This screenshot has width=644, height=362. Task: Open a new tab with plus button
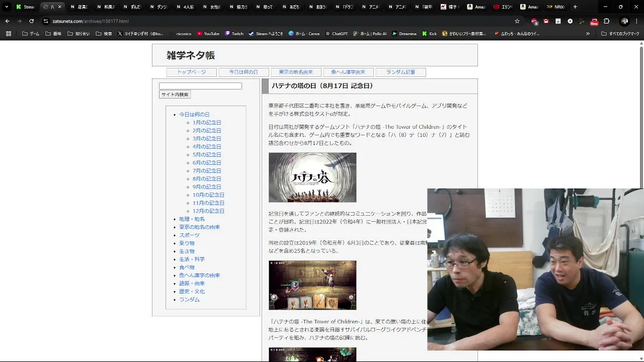tap(575, 7)
